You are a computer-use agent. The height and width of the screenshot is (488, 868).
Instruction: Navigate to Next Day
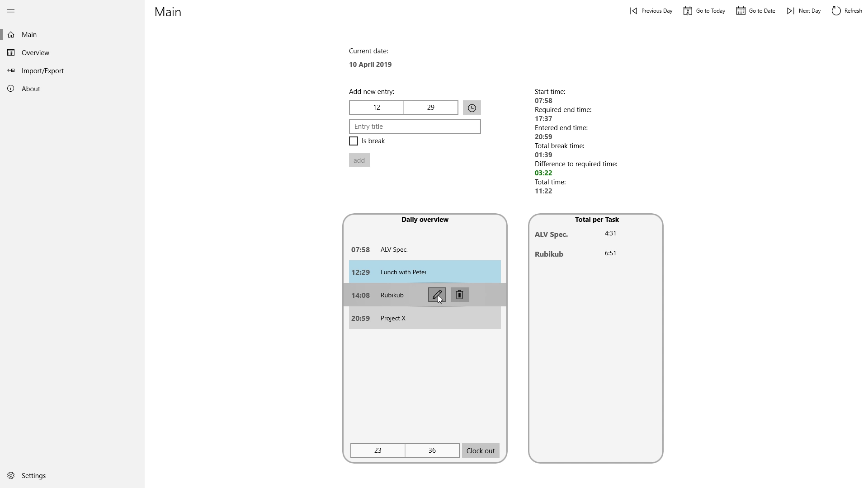point(804,11)
